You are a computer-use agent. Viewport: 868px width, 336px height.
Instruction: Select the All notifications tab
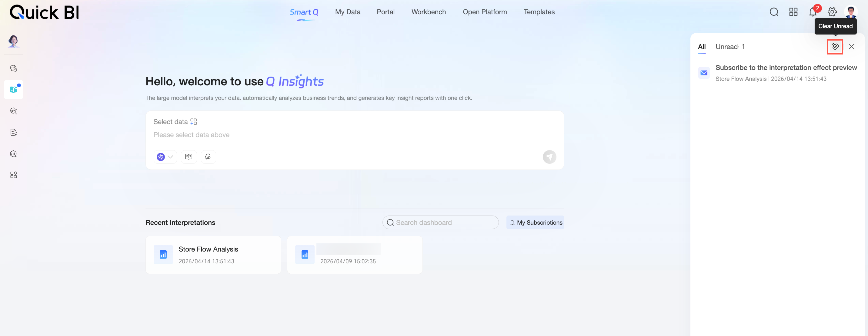click(x=702, y=47)
